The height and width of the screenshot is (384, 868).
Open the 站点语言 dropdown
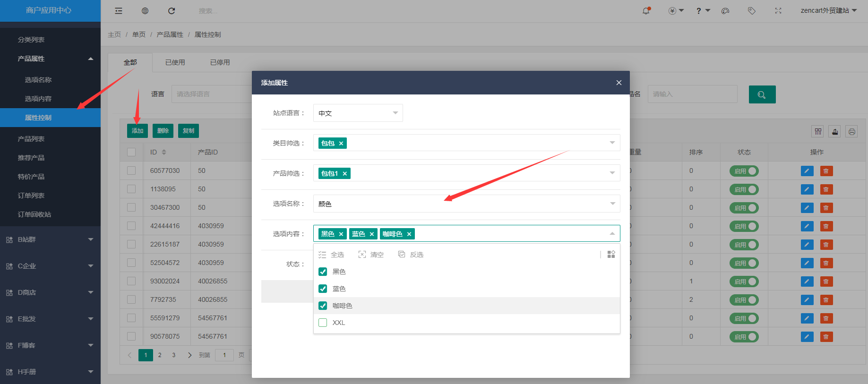point(358,113)
